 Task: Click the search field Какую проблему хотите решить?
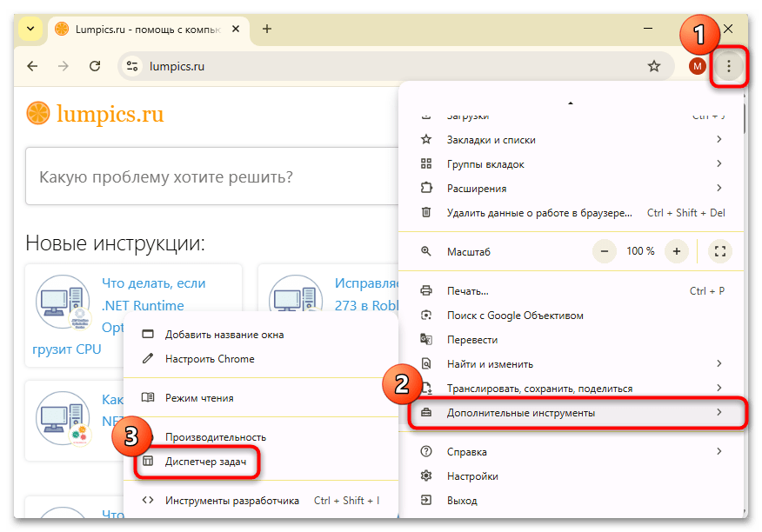tap(212, 176)
